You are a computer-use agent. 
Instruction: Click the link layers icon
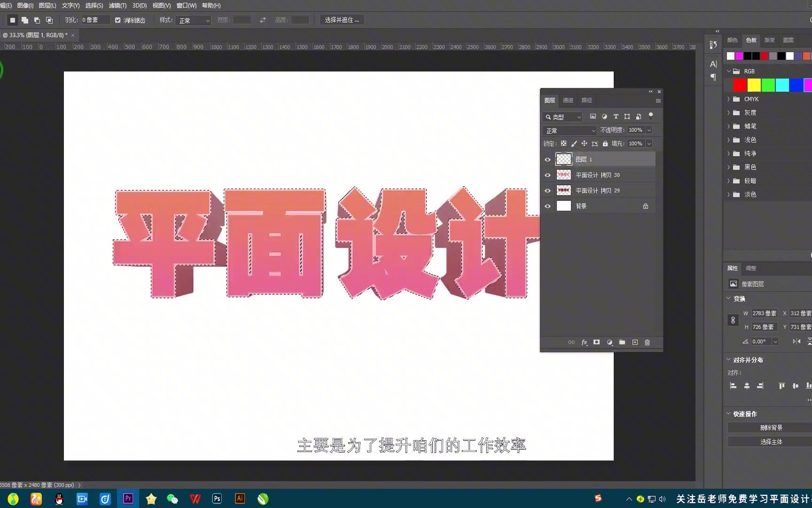[571, 342]
